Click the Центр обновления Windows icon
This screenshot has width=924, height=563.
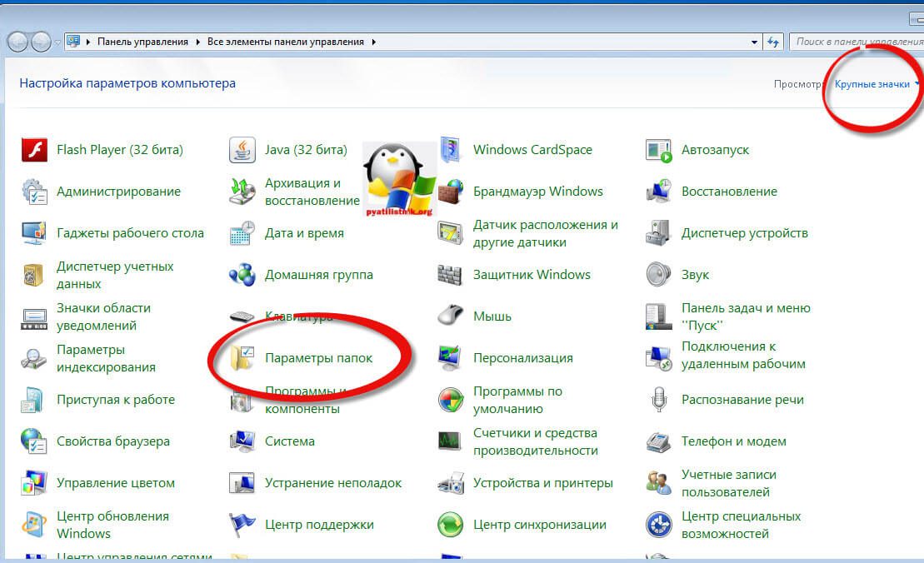pos(34,525)
